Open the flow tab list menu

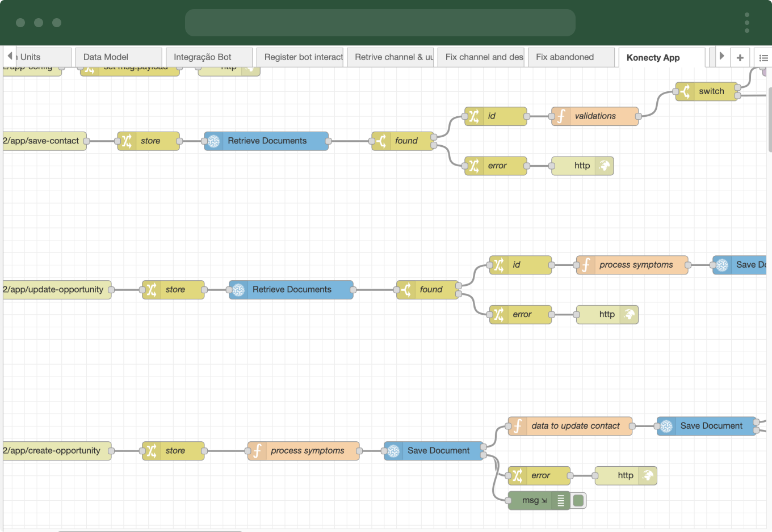coord(763,58)
